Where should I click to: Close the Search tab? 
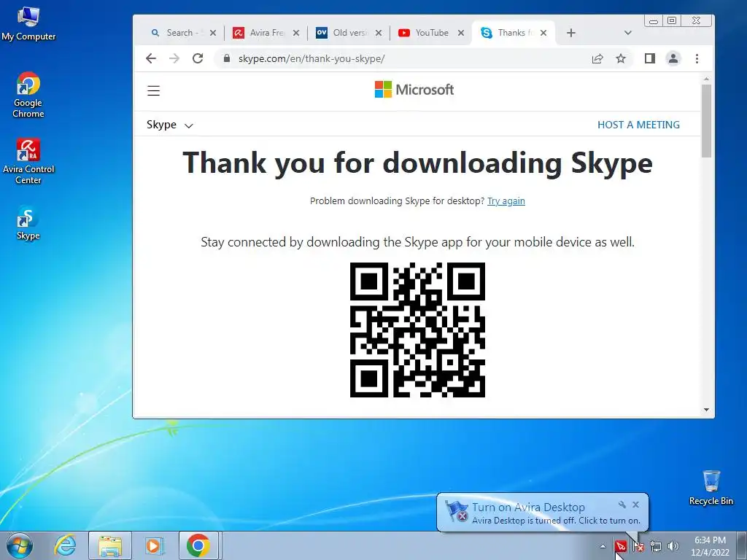click(213, 33)
